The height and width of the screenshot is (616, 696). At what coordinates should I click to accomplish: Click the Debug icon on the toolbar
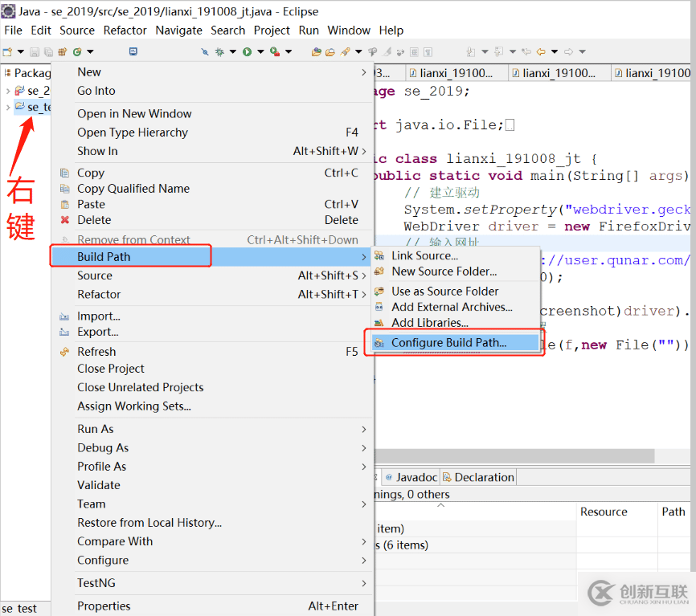click(219, 51)
